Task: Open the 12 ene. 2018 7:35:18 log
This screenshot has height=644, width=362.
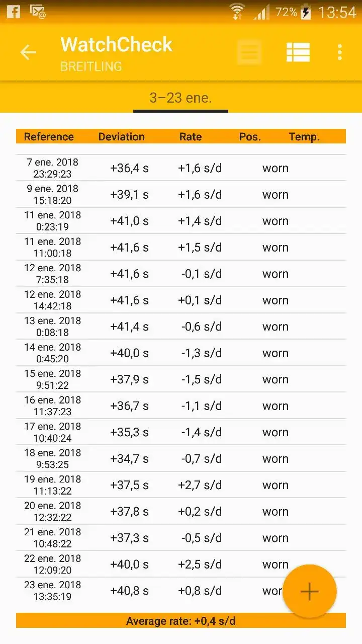Action: pyautogui.click(x=181, y=274)
